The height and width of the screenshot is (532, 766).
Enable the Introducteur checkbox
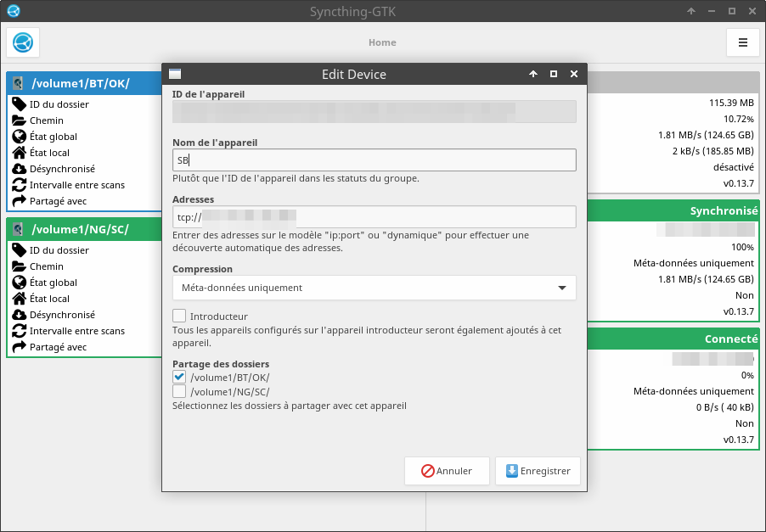coord(179,316)
